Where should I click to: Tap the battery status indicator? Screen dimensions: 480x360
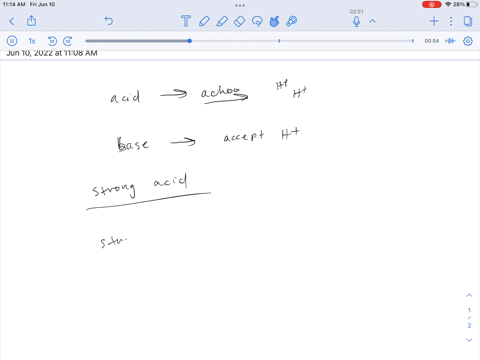[x=464, y=4]
